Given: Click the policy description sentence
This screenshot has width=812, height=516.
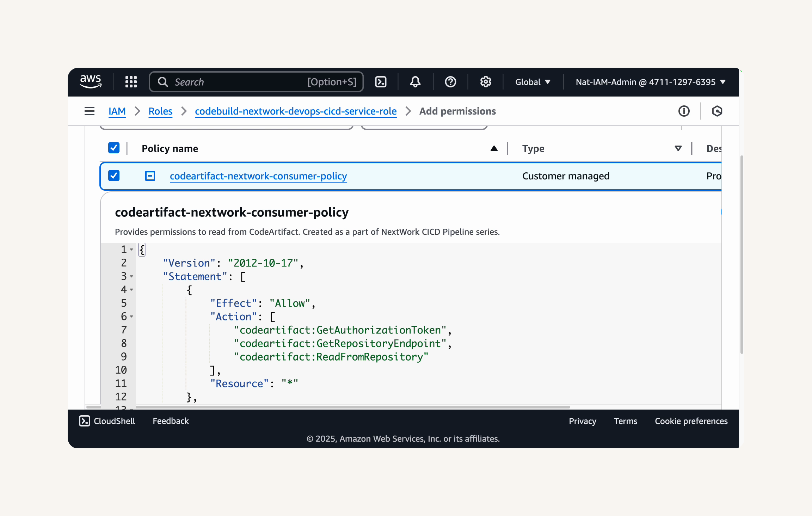Looking at the screenshot, I should click(307, 232).
